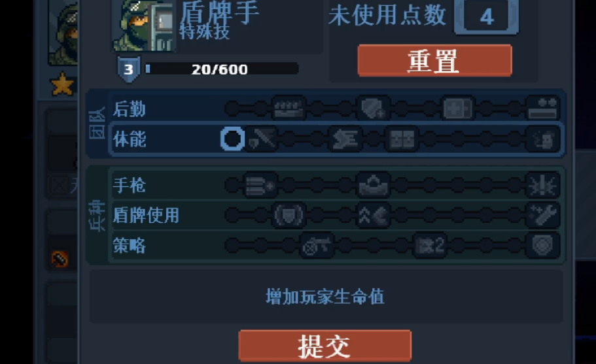Select the ammo belt icon in 后勤 row
The width and height of the screenshot is (596, 364).
pos(289,108)
